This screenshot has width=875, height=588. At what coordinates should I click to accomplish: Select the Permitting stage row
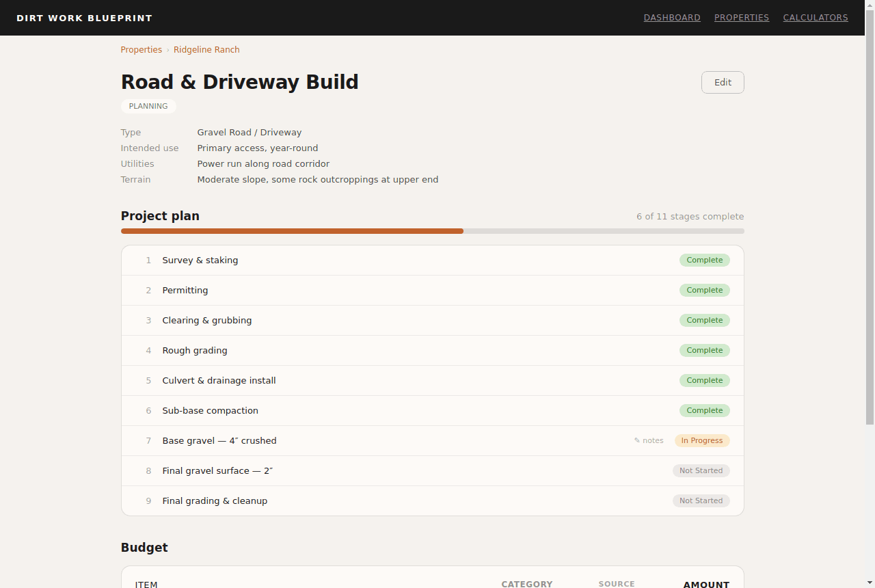click(433, 291)
